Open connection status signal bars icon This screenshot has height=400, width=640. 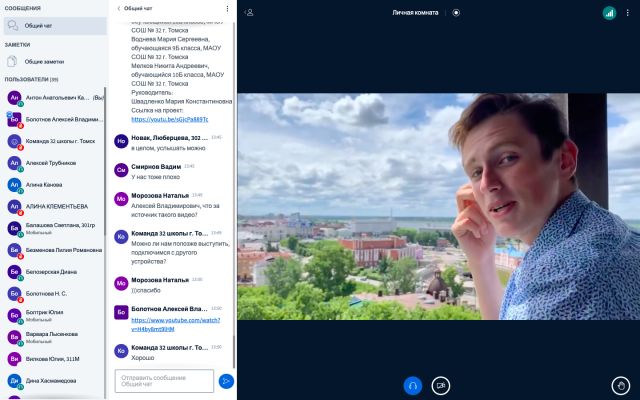tap(609, 13)
